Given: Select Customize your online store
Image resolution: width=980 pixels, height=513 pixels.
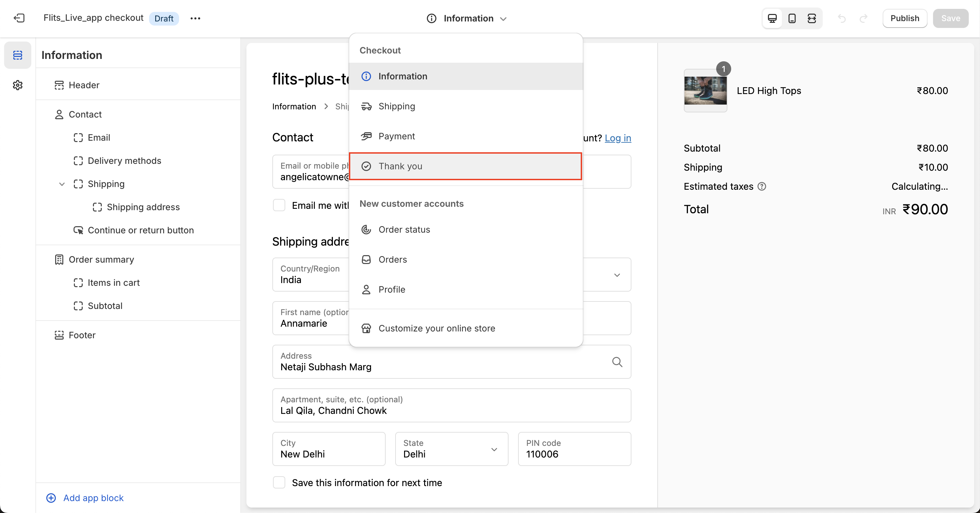Looking at the screenshot, I should [436, 328].
